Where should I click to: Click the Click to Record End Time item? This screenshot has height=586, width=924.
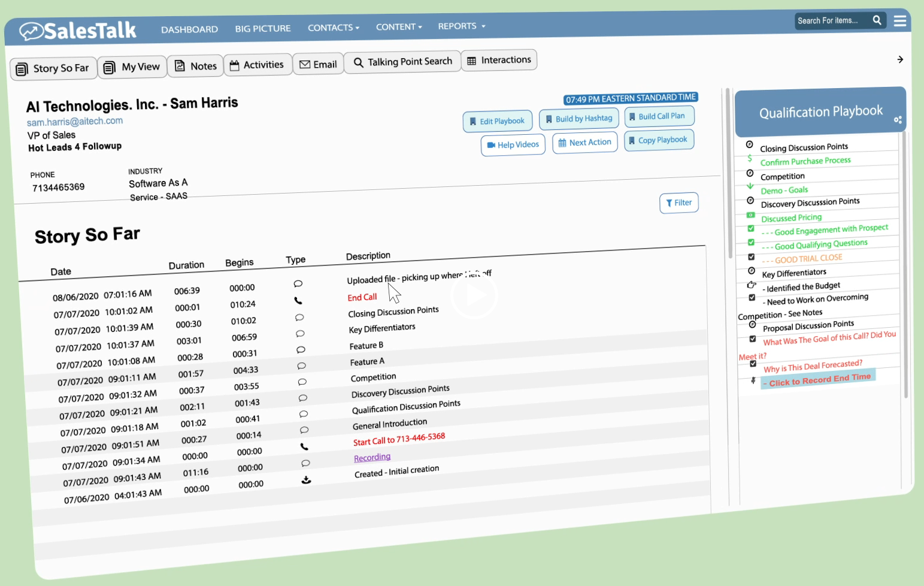[x=818, y=379]
